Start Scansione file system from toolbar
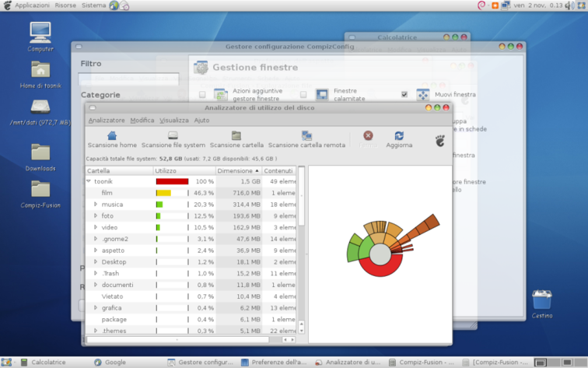Screen dimensions: 588x368 (x=173, y=135)
